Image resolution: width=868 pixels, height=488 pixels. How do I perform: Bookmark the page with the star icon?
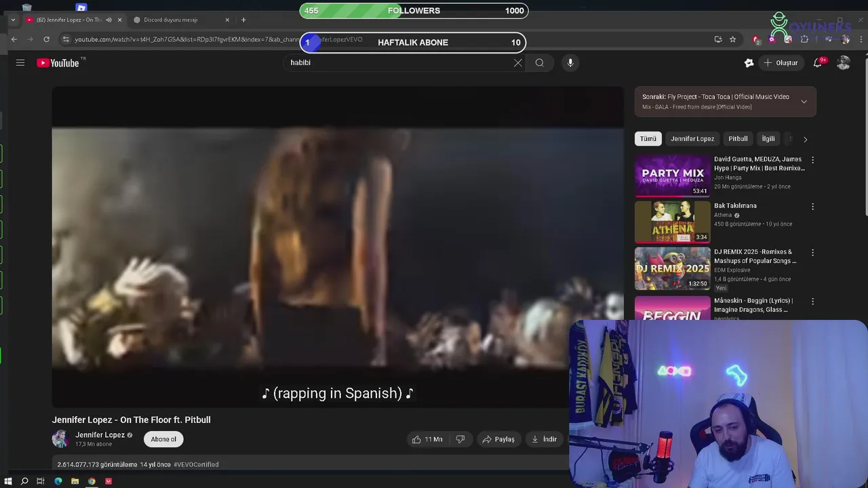point(732,39)
